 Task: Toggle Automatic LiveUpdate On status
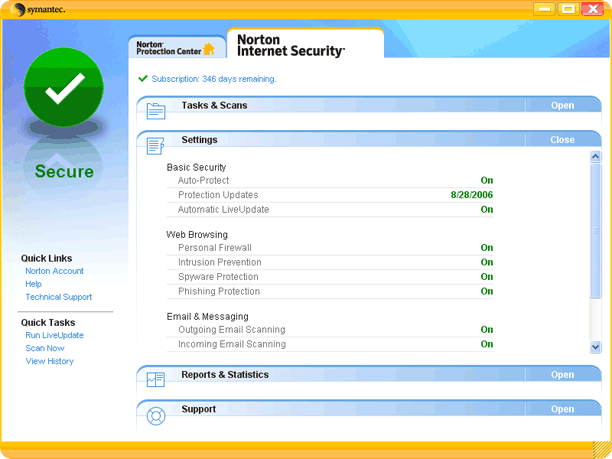pos(487,210)
